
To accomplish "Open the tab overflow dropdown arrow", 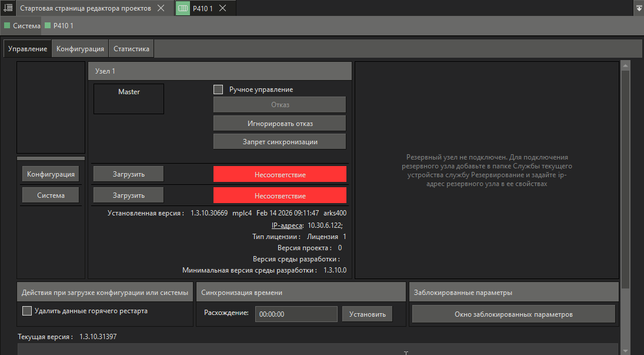I will pyautogui.click(x=639, y=8).
